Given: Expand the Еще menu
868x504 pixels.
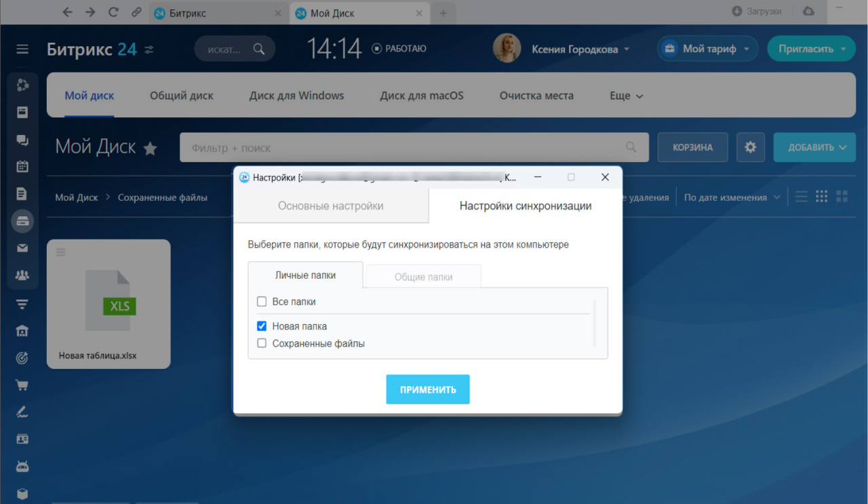Looking at the screenshot, I should click(626, 96).
